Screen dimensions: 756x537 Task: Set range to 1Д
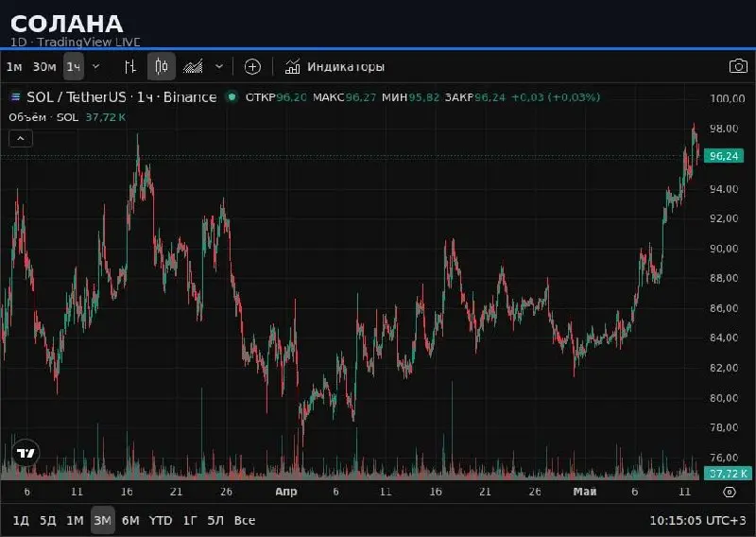(x=21, y=521)
